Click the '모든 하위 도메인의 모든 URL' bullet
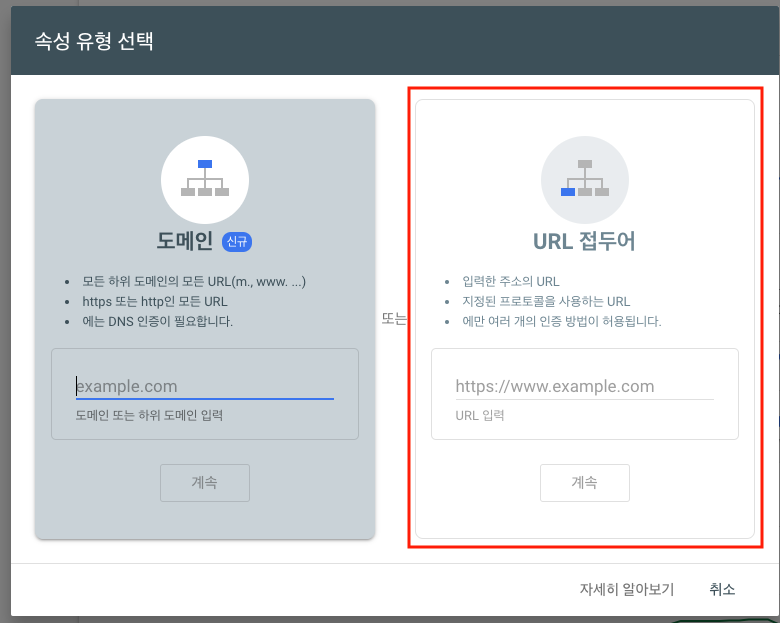This screenshot has height=623, width=780. click(194, 282)
